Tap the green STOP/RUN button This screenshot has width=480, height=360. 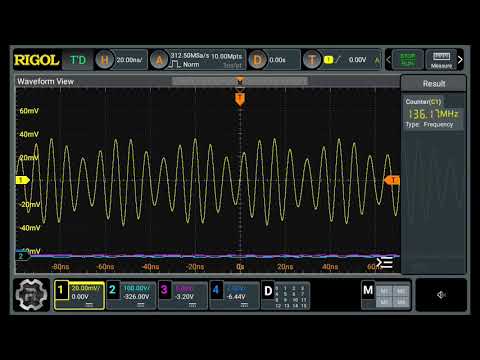point(408,60)
